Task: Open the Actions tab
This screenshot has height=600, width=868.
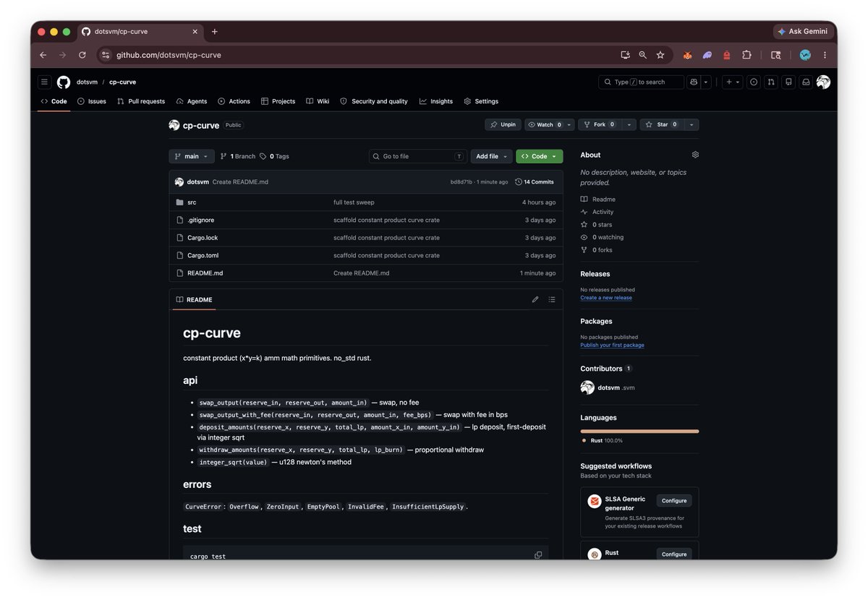Action: click(234, 101)
